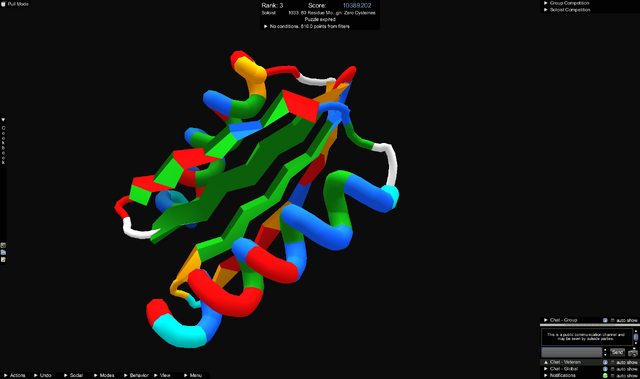Click the Puzzle expired text

point(320,19)
